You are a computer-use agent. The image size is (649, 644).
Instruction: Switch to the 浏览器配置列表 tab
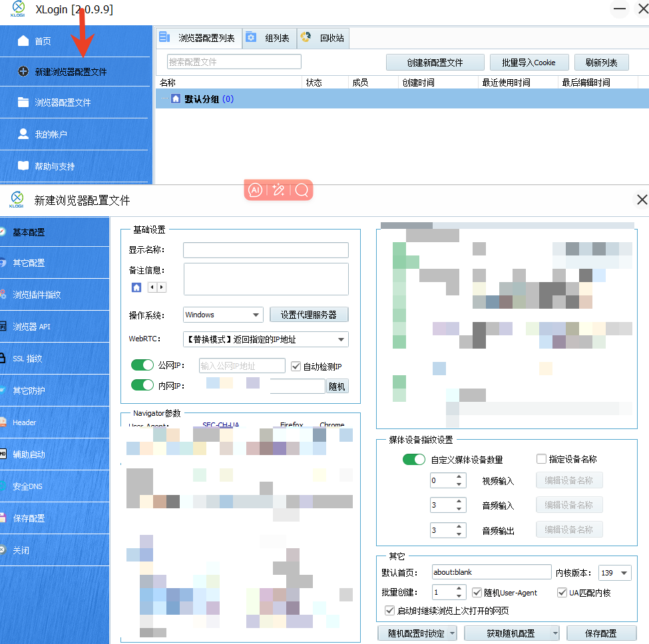coord(198,38)
